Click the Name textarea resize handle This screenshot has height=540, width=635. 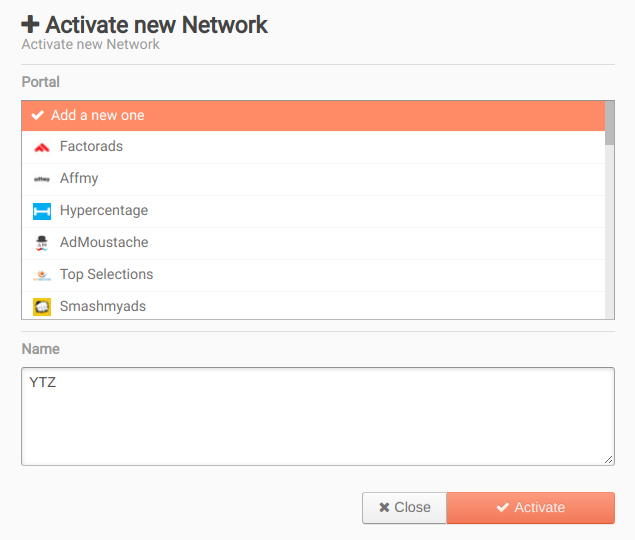coord(609,459)
